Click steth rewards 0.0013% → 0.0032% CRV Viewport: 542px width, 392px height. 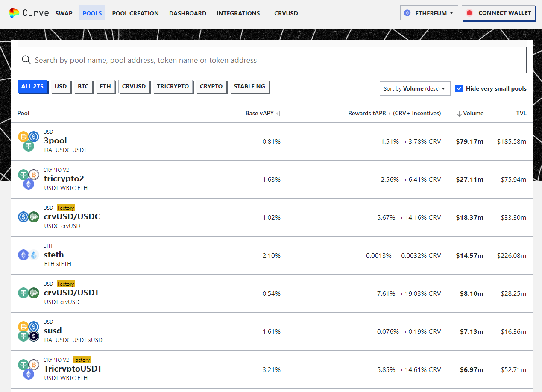point(404,256)
